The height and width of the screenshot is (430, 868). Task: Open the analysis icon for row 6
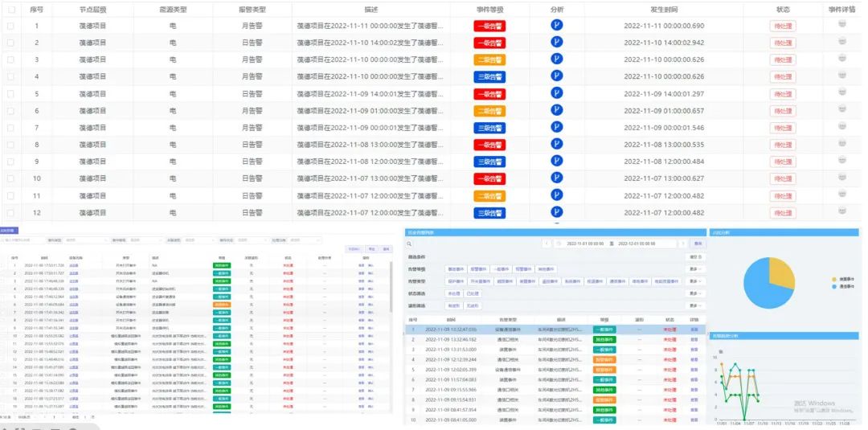[x=555, y=110]
